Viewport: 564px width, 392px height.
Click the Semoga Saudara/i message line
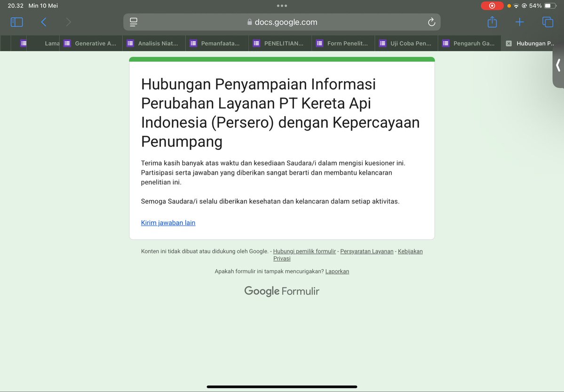click(270, 201)
